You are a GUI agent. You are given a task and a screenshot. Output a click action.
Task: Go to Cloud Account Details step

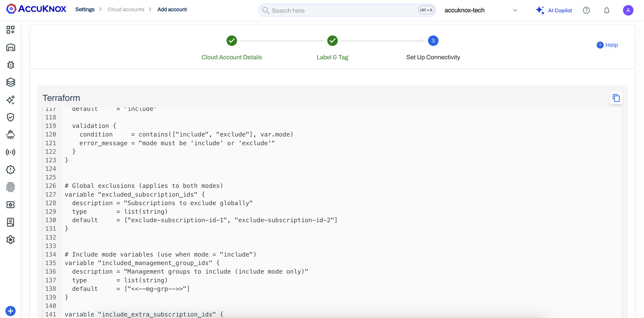(232, 57)
